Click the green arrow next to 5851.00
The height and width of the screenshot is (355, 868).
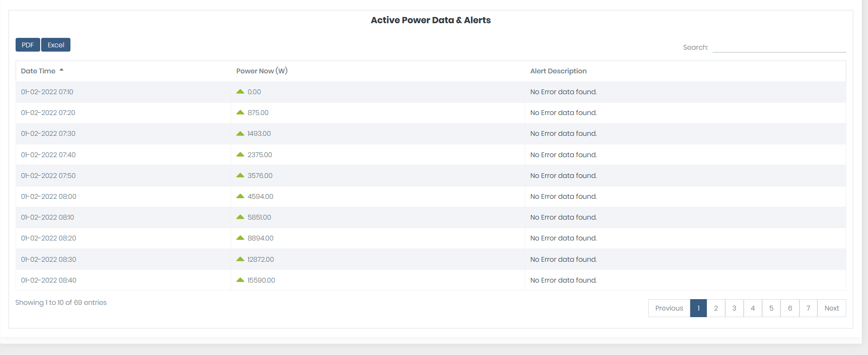coord(240,217)
